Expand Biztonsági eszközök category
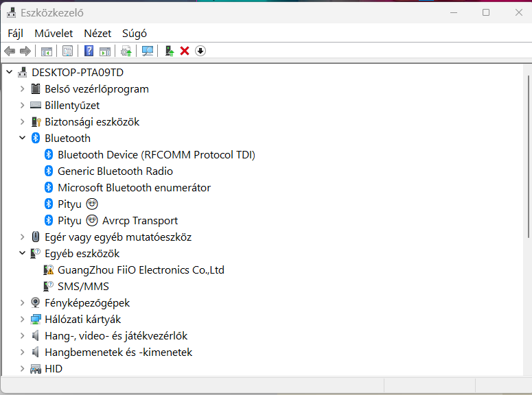The image size is (532, 395). click(23, 121)
